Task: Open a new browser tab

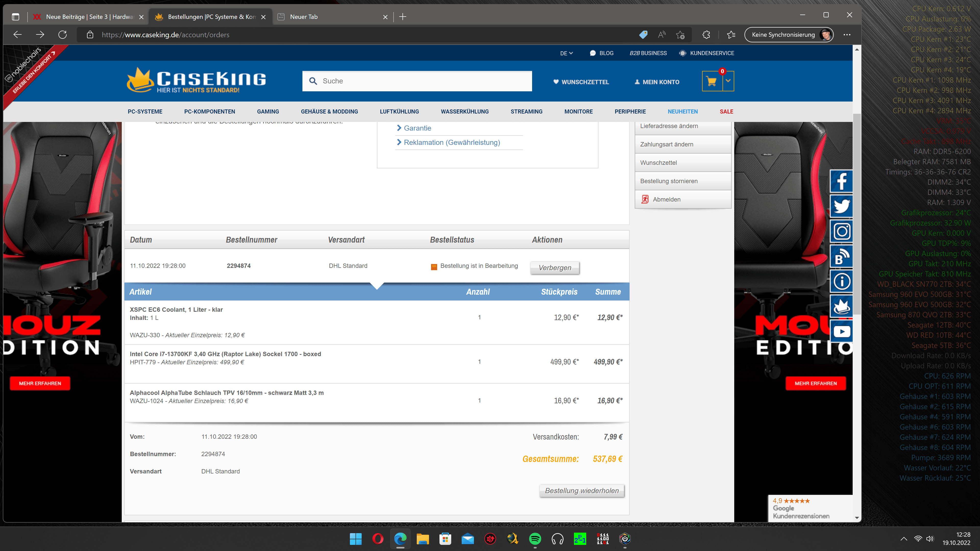Action: coord(402,17)
